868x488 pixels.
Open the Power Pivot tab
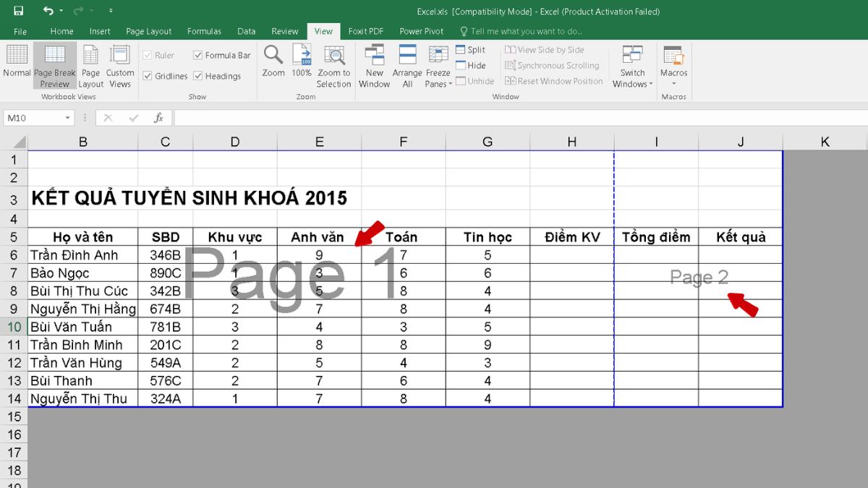click(x=422, y=31)
